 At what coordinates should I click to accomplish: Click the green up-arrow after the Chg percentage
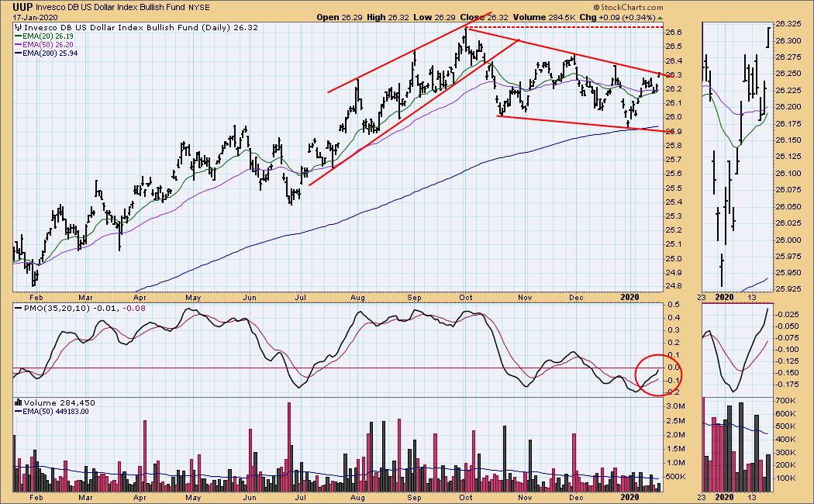point(661,17)
